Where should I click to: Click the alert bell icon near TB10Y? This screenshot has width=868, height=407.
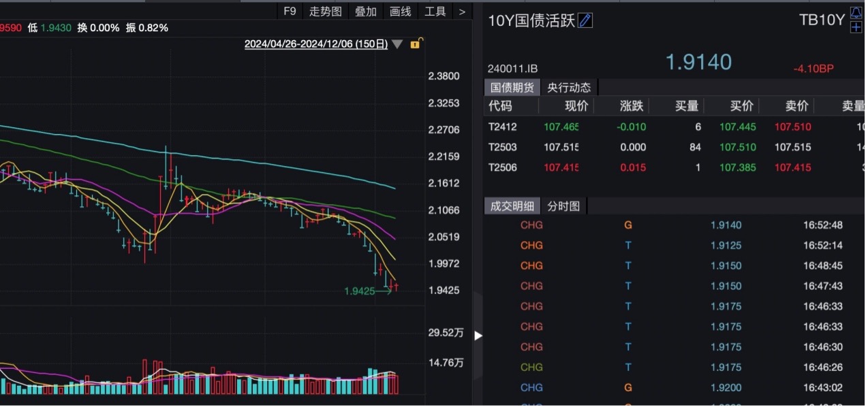click(x=856, y=13)
